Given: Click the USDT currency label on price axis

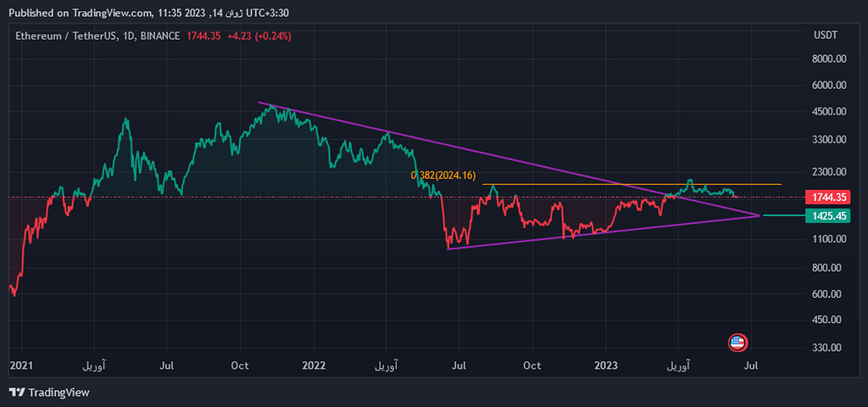Looking at the screenshot, I should tap(825, 36).
